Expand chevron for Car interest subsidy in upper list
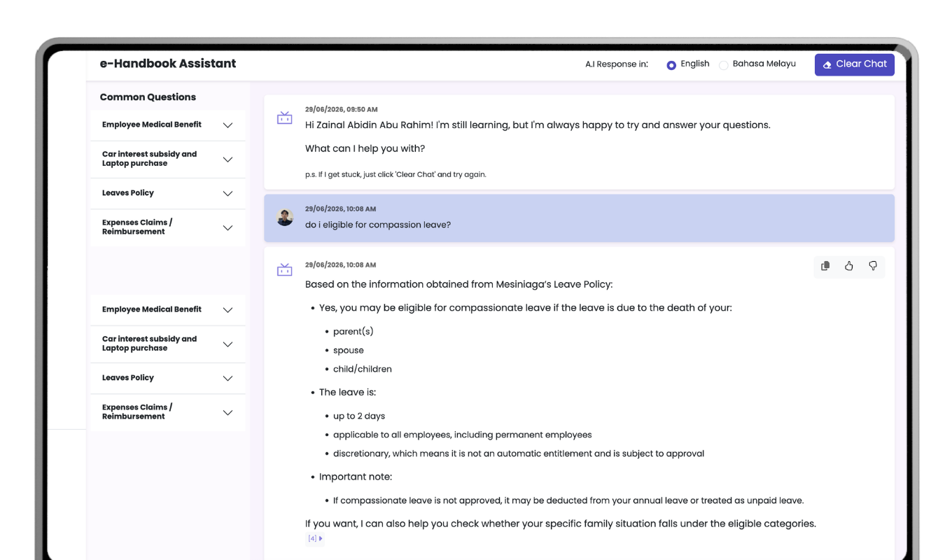This screenshot has width=945, height=560. pyautogui.click(x=227, y=160)
